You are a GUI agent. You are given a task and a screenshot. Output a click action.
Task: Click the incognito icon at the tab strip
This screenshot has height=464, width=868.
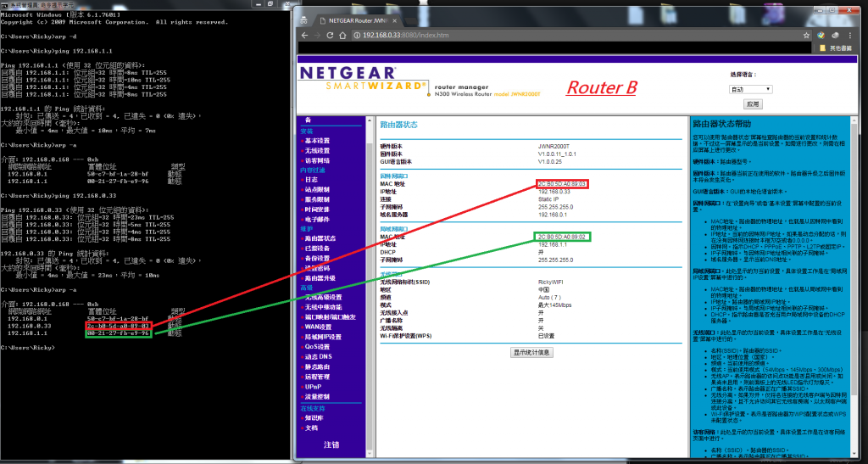[303, 20]
